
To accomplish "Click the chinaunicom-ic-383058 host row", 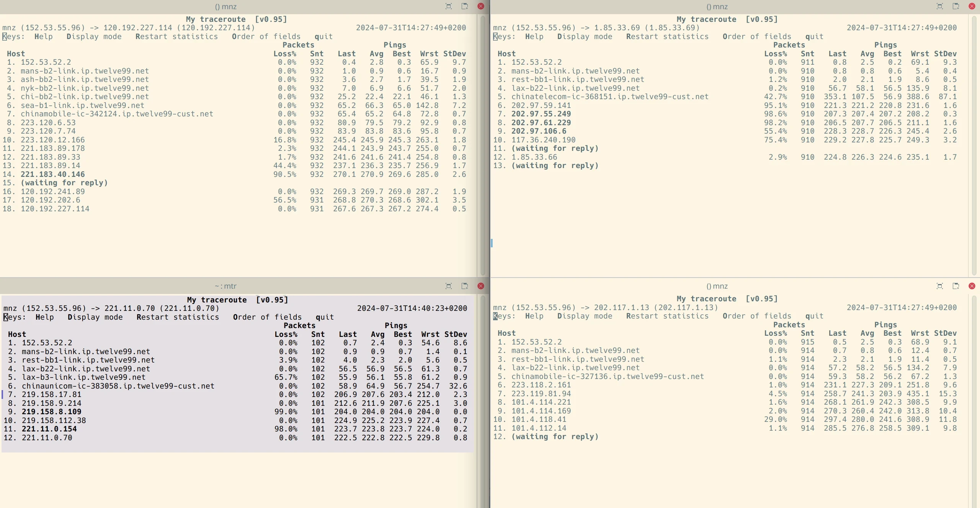I will coord(118,386).
